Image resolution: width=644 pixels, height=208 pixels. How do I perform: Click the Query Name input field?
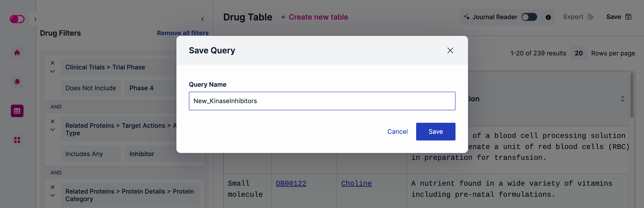(322, 101)
